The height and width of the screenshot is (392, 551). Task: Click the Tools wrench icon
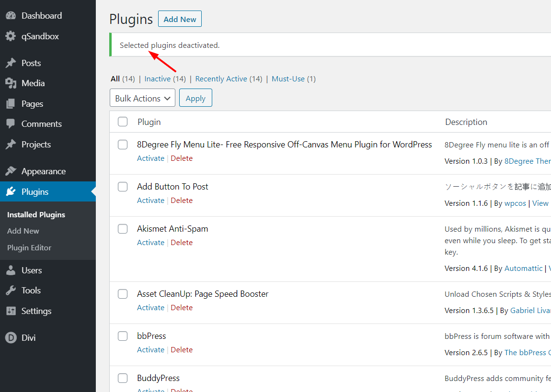click(11, 291)
